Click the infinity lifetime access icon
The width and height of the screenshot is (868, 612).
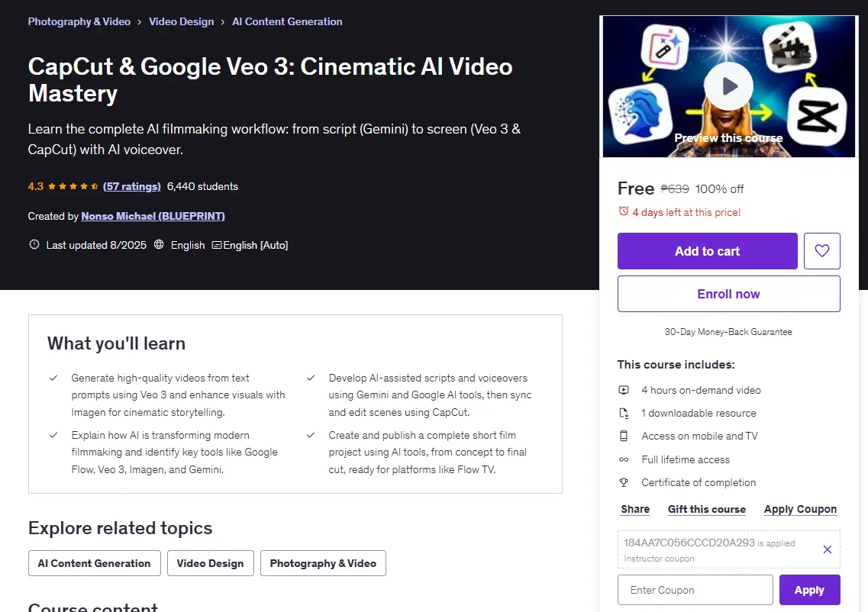624,460
